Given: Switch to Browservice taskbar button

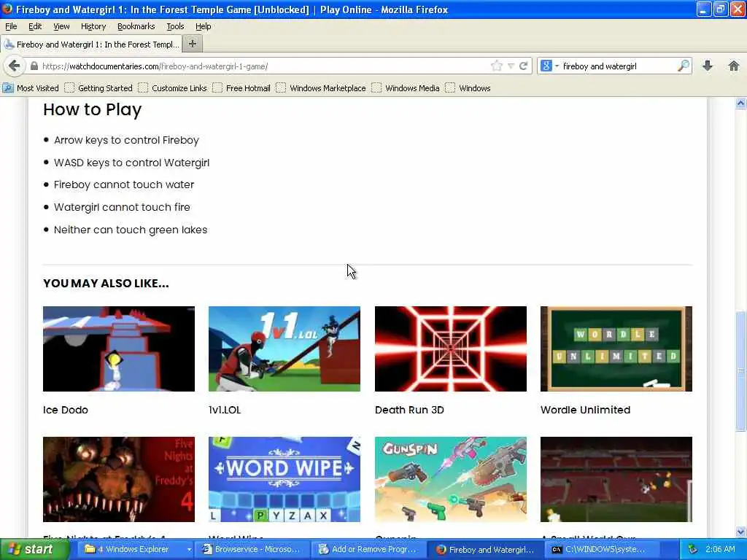Looking at the screenshot, I should [x=253, y=550].
